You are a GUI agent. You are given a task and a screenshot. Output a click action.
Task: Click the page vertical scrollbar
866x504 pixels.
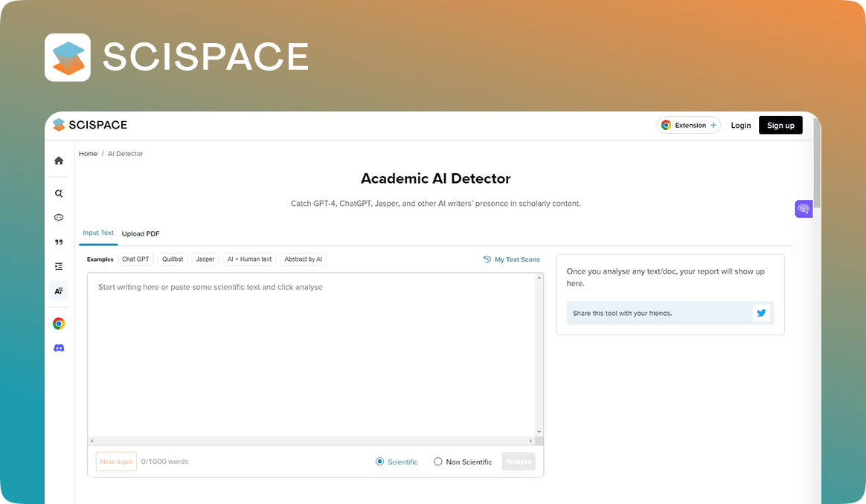(817, 163)
